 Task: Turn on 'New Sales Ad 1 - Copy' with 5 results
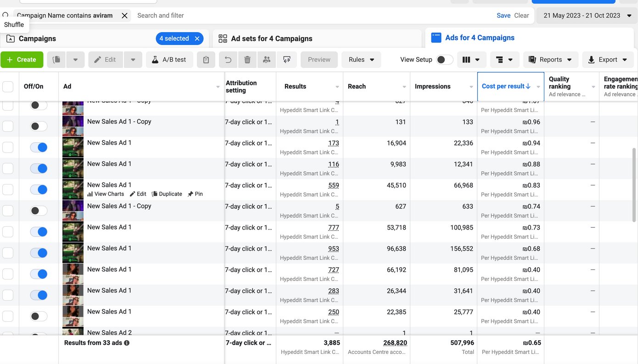tap(39, 211)
